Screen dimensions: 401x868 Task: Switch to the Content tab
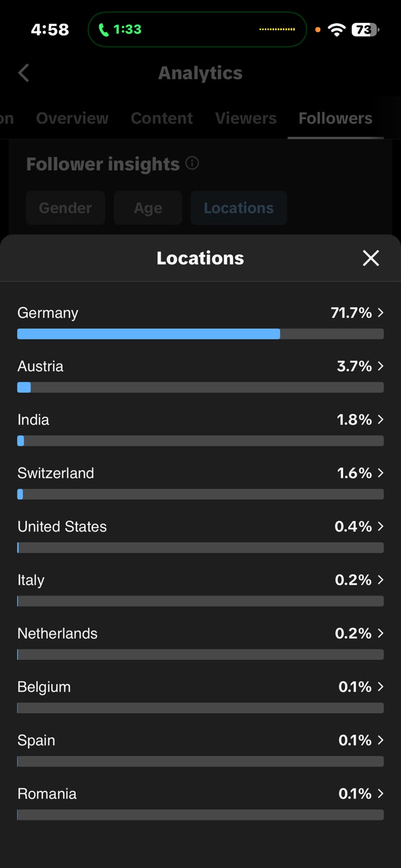point(162,118)
